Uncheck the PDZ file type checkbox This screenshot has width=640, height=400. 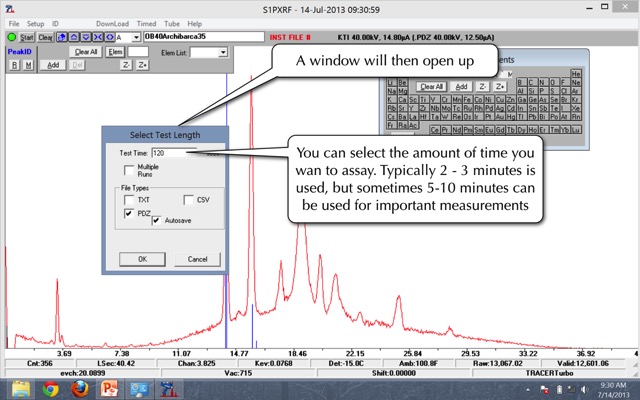coord(129,213)
